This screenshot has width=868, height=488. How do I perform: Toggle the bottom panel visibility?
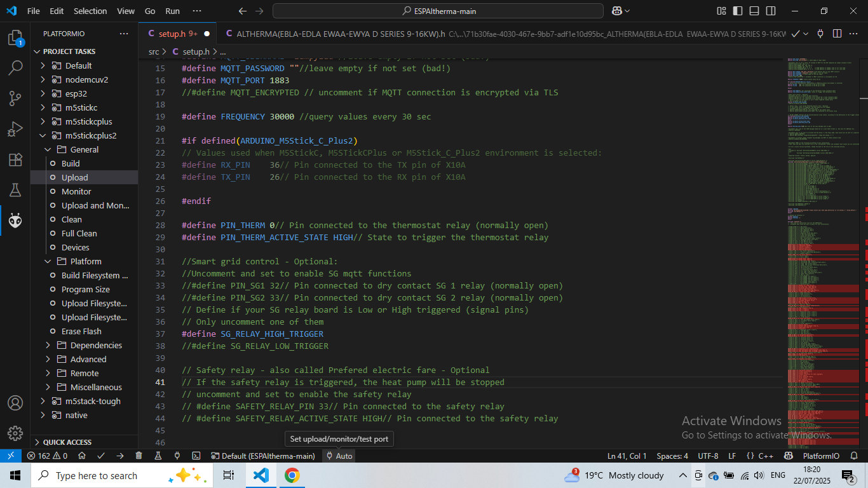[754, 11]
